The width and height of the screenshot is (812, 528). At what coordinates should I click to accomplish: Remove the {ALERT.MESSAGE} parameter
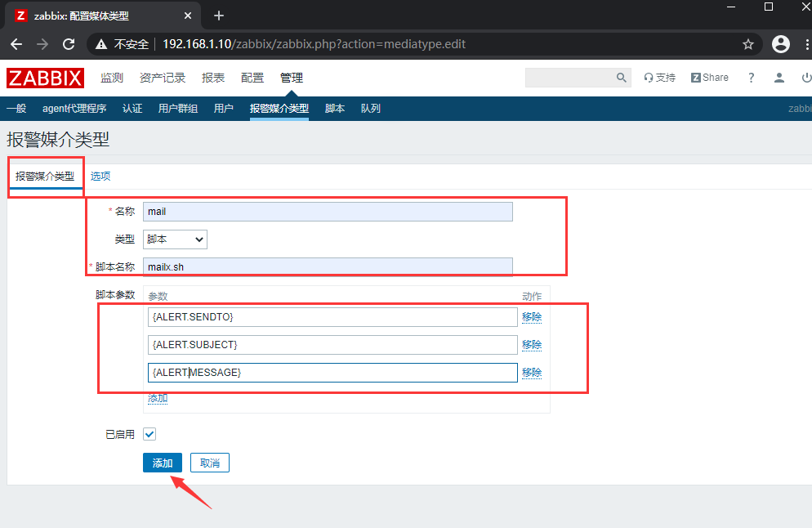pos(532,373)
